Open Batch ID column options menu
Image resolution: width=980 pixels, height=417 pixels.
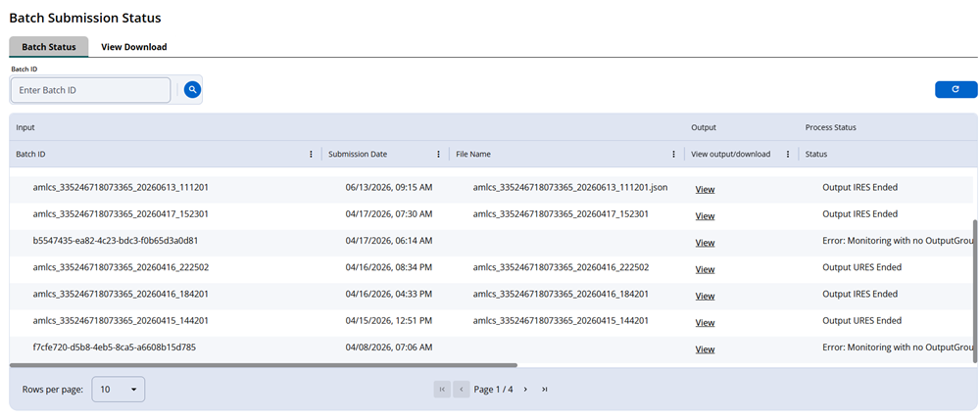(x=312, y=155)
